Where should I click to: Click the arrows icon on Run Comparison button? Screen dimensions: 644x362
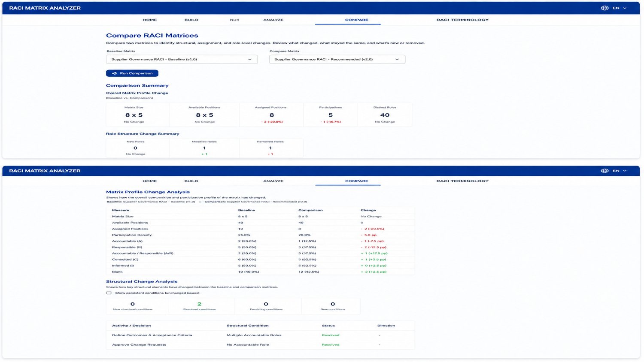115,73
